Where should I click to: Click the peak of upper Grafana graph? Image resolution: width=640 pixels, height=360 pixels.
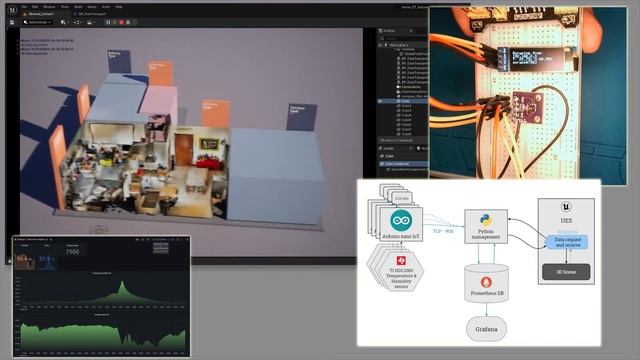coord(122,282)
